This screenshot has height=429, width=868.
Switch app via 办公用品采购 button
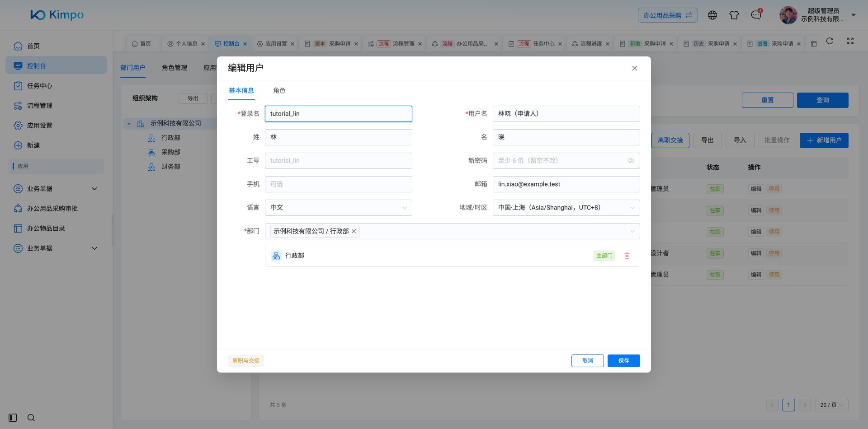coord(668,15)
